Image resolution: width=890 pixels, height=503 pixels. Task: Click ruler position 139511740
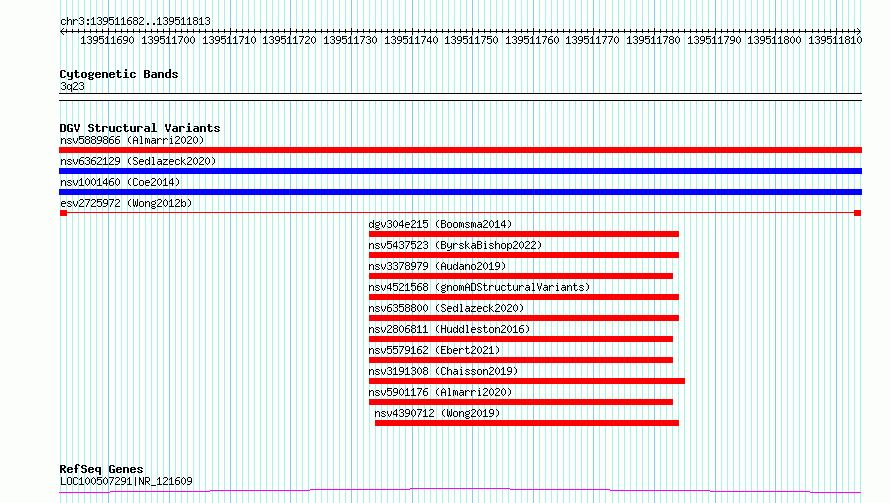tap(412, 40)
